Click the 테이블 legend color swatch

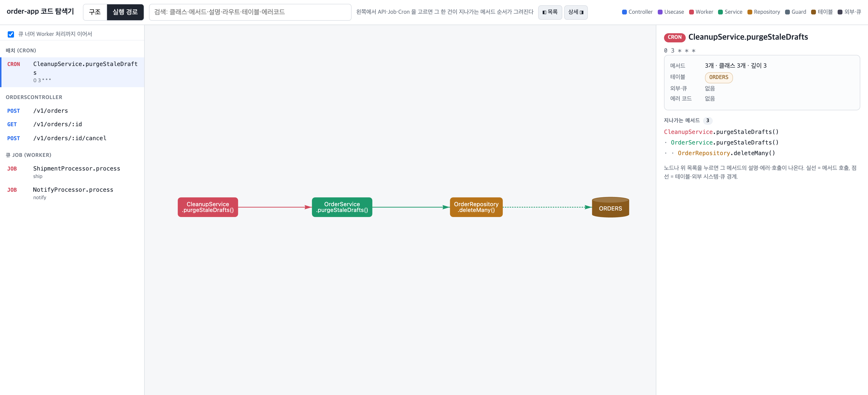[813, 12]
